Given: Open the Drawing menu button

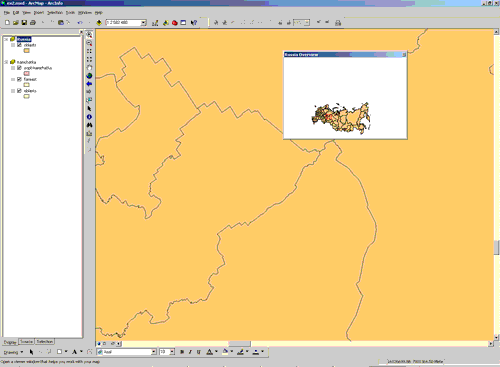Looking at the screenshot, I should coord(13,352).
